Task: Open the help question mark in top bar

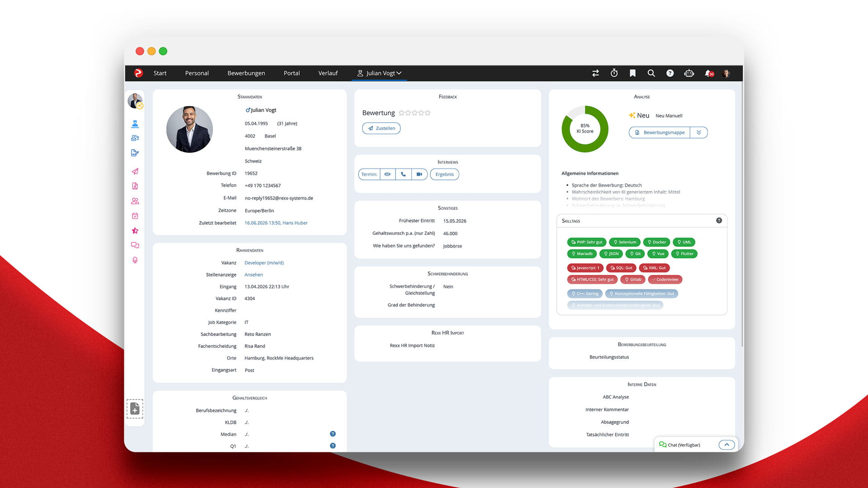Action: pos(670,73)
